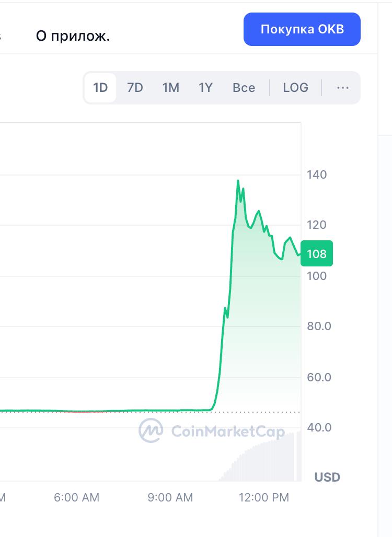This screenshot has height=537, width=392.
Task: Open the О прилож. tab
Action: tap(73, 36)
